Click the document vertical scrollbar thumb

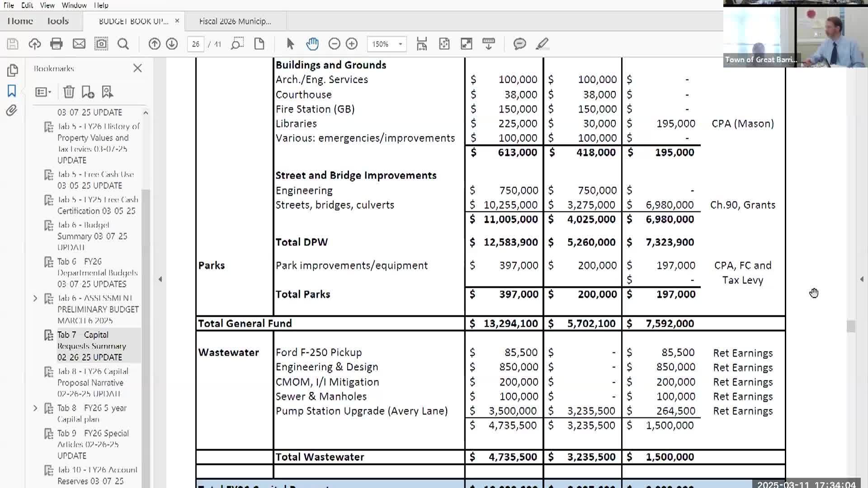coord(851,326)
